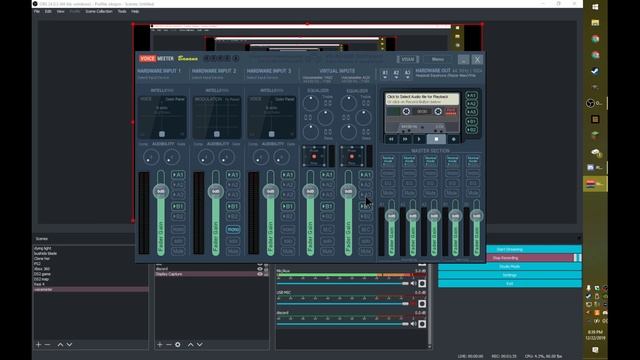
Task: Toggle B2 bus on cassette recorder panel
Action: pyautogui.click(x=471, y=130)
